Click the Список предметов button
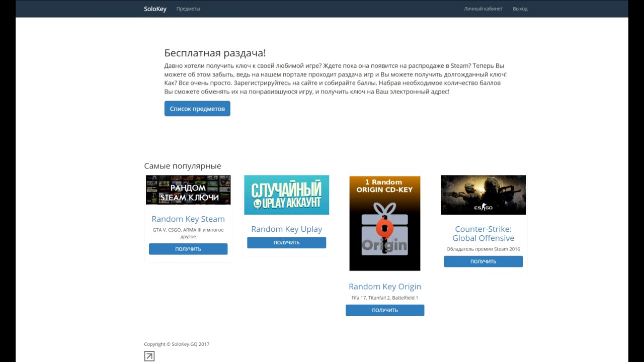The width and height of the screenshot is (644, 362). pyautogui.click(x=197, y=109)
